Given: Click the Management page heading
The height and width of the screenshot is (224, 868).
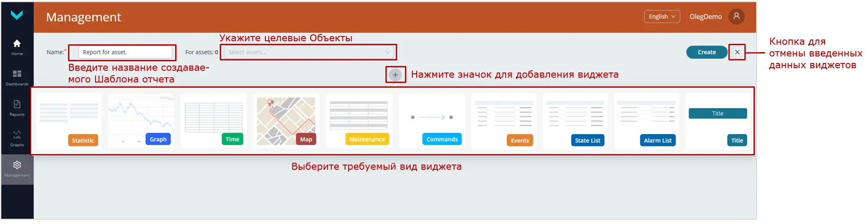Looking at the screenshot, I should coord(84,17).
